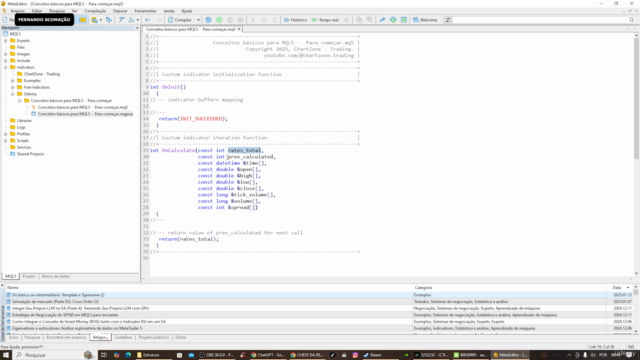Click the Tempo real toolbar button

point(325,20)
